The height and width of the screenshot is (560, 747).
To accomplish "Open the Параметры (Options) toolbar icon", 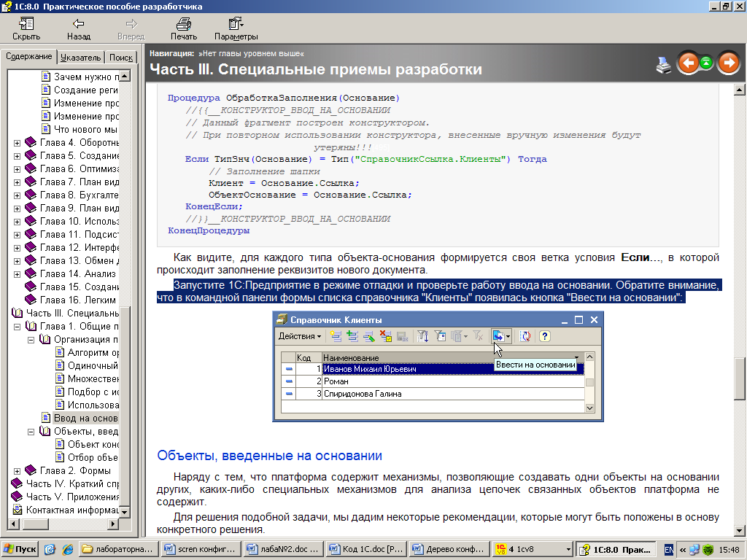I will [236, 24].
